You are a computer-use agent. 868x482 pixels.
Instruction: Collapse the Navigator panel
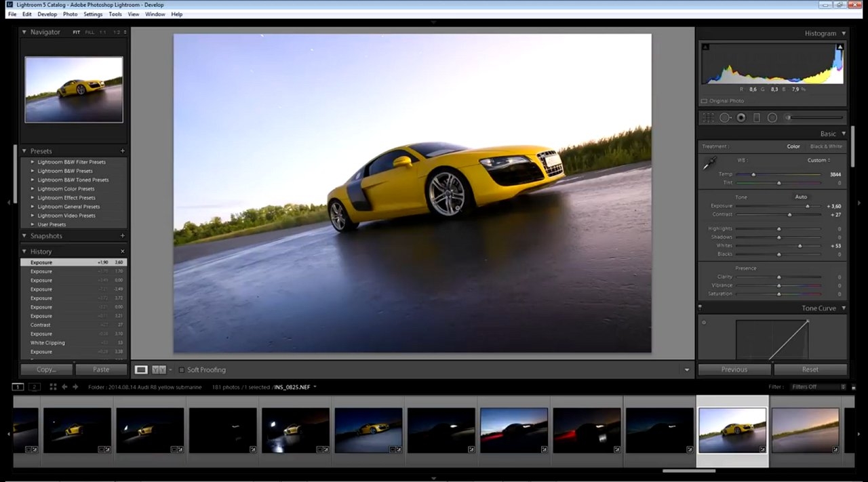[x=24, y=32]
